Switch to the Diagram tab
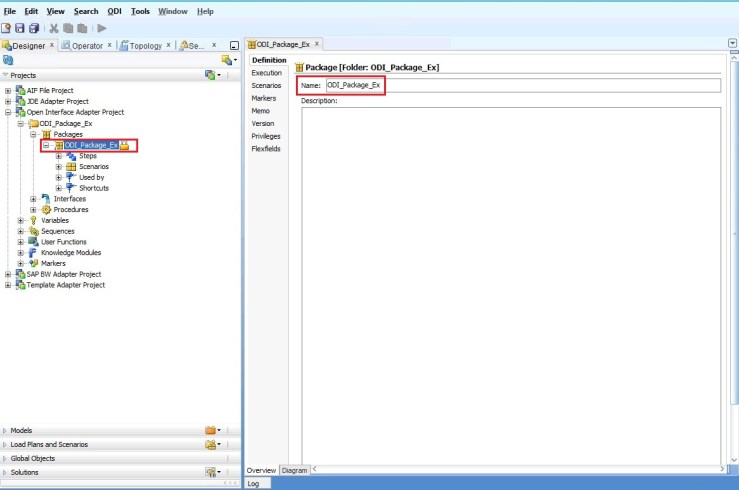Image resolution: width=739 pixels, height=490 pixels. 294,470
